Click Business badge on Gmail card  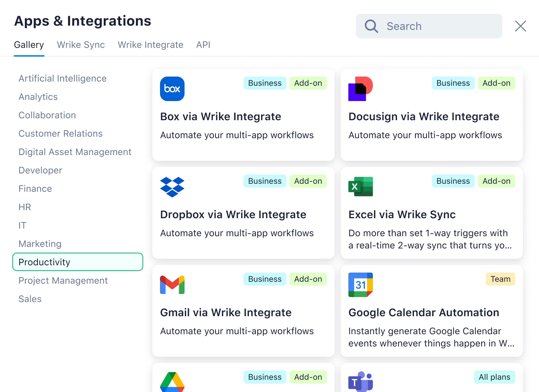[265, 279]
